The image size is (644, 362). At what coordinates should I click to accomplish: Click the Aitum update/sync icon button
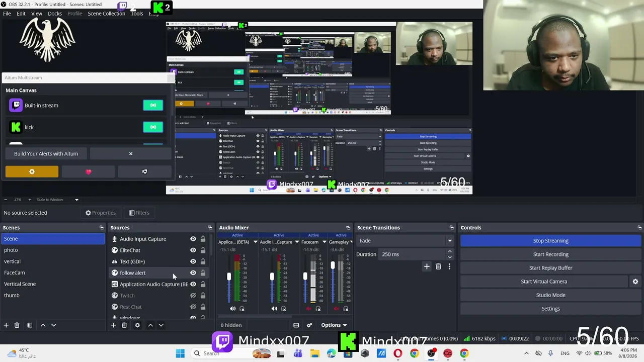click(145, 171)
